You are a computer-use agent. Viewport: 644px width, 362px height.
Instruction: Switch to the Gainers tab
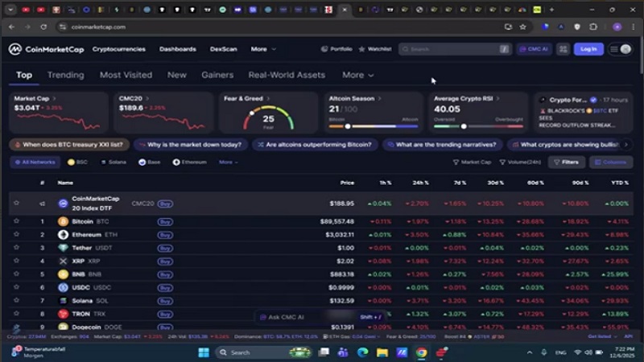pyautogui.click(x=217, y=75)
